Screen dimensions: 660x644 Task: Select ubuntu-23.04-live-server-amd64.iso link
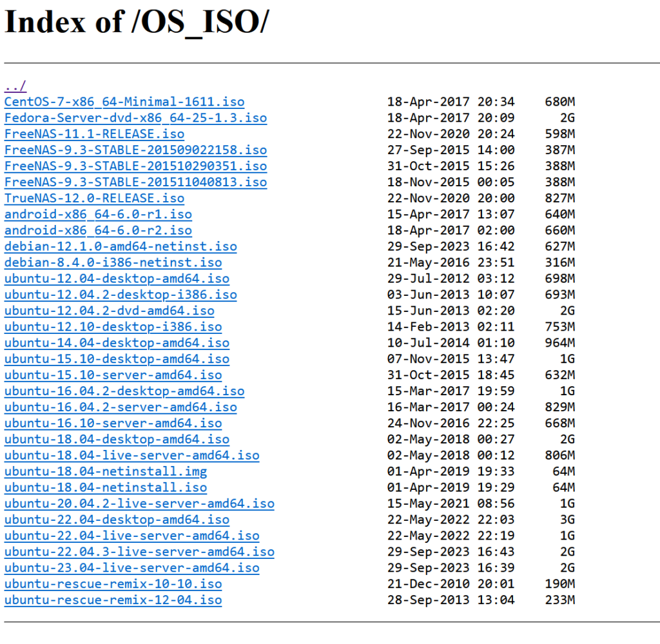pos(131,568)
